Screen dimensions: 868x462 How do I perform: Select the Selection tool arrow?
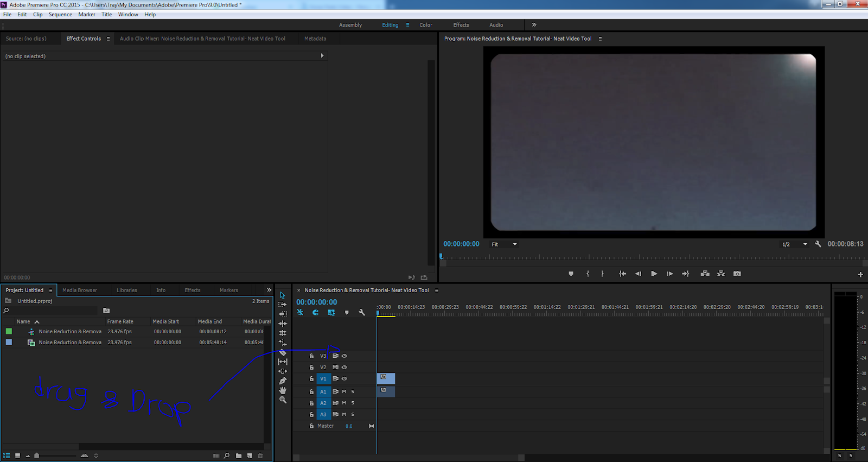pos(282,295)
